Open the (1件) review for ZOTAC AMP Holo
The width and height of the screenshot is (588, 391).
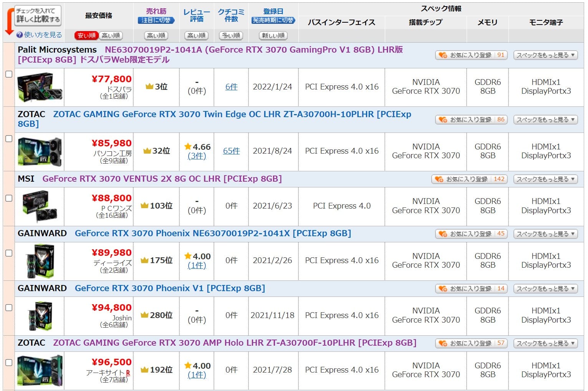[x=197, y=375]
